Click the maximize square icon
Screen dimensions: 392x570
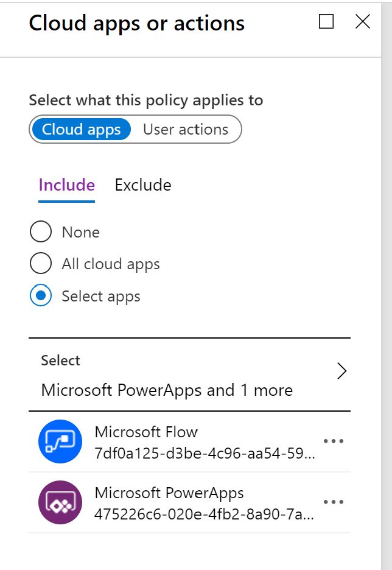[x=326, y=21]
